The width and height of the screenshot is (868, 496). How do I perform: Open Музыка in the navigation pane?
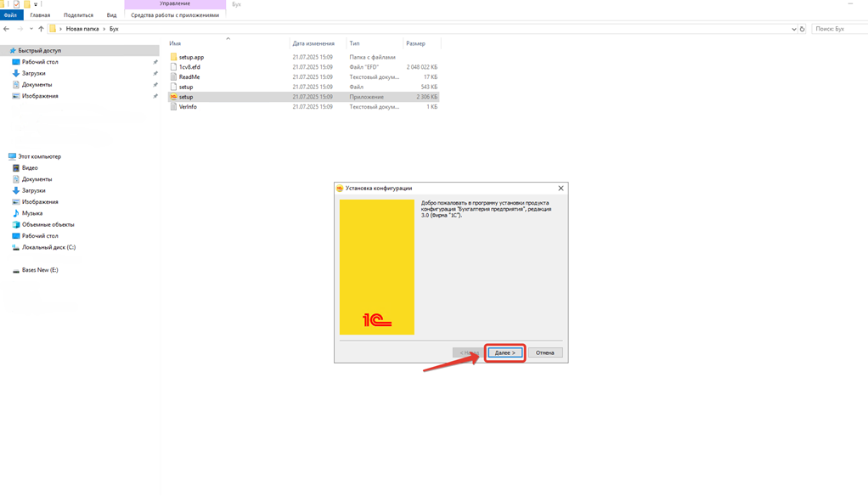coord(32,213)
